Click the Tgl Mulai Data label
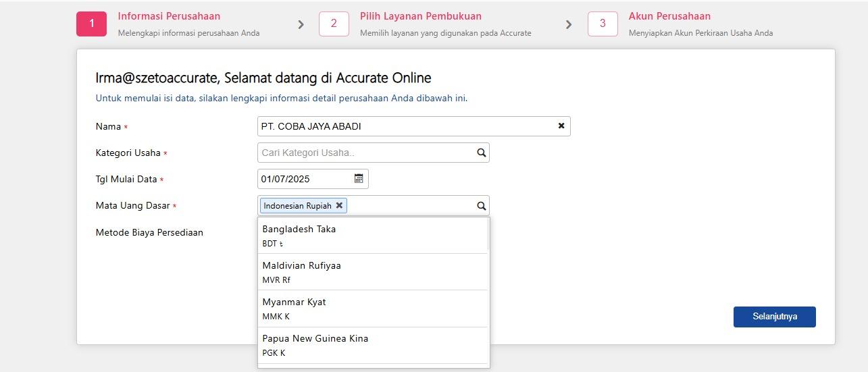 pos(126,179)
